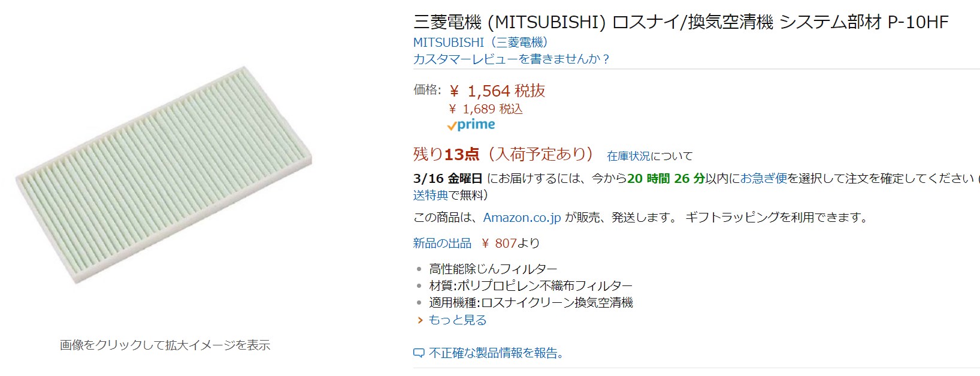Expand the orange もっと見る chevron
This screenshot has height=376, width=980.
coord(420,320)
